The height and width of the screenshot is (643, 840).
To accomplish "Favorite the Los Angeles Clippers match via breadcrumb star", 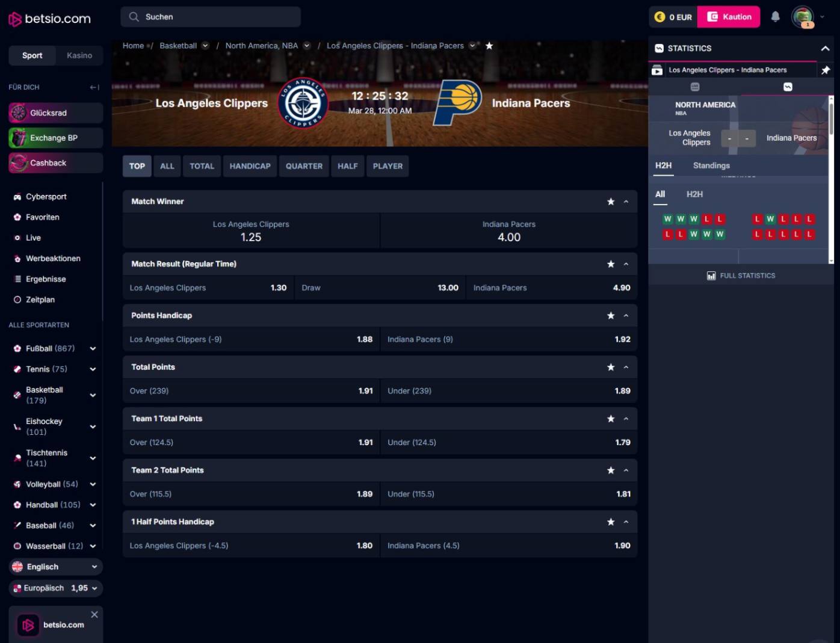I will (x=489, y=45).
